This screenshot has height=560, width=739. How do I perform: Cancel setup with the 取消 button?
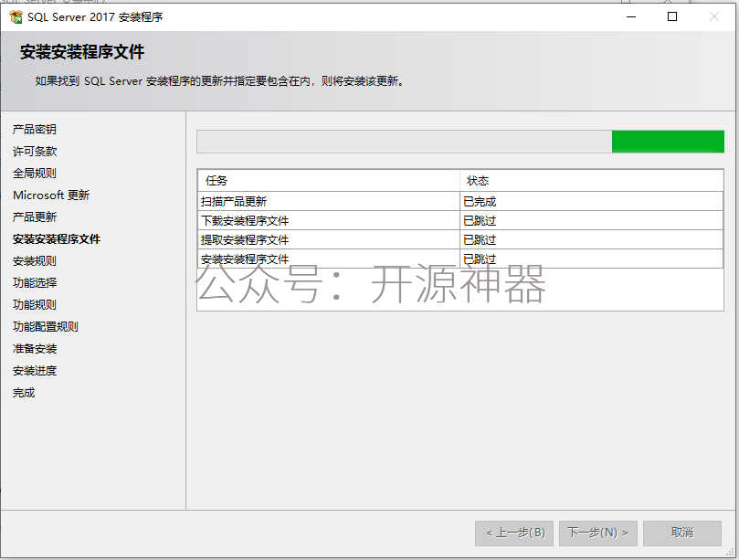click(x=682, y=534)
